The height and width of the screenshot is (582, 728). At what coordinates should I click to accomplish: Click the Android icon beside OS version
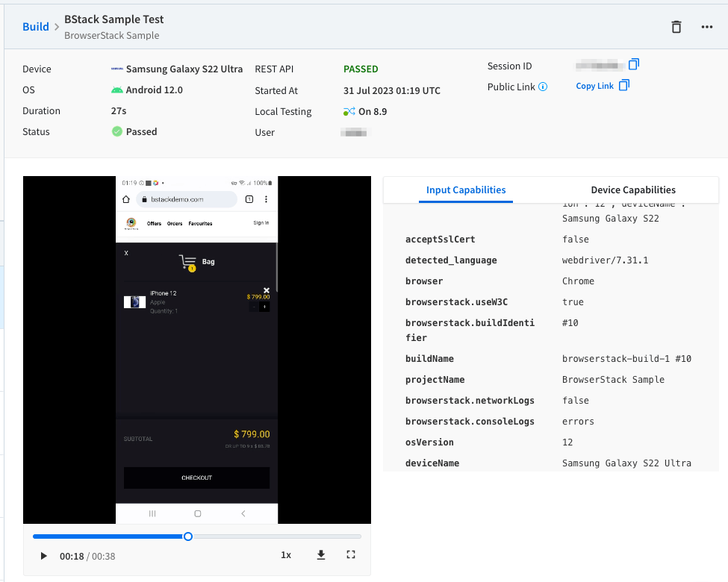(x=116, y=90)
